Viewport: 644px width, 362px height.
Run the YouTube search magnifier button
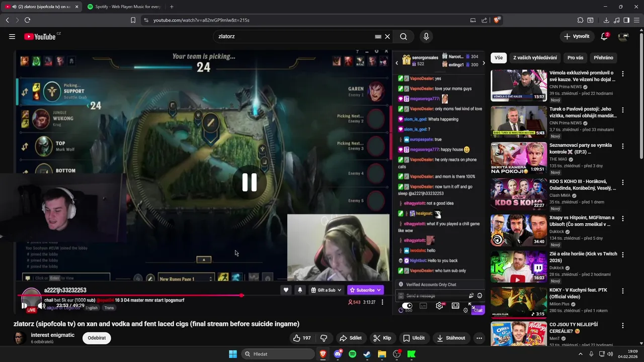[x=404, y=37]
